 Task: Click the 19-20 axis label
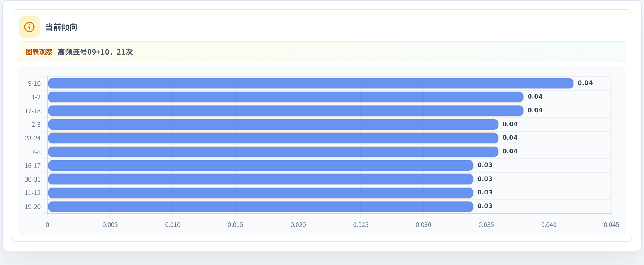tap(33, 207)
